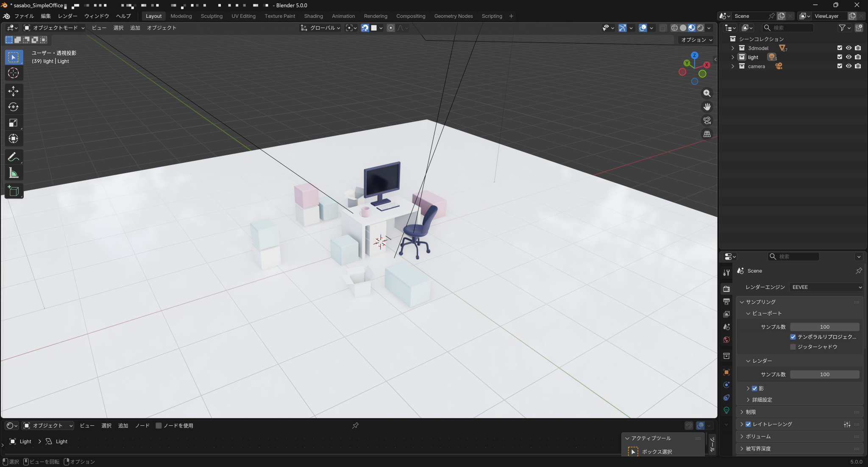Image resolution: width=868 pixels, height=467 pixels.
Task: Open the Output properties tab icon
Action: (x=726, y=302)
